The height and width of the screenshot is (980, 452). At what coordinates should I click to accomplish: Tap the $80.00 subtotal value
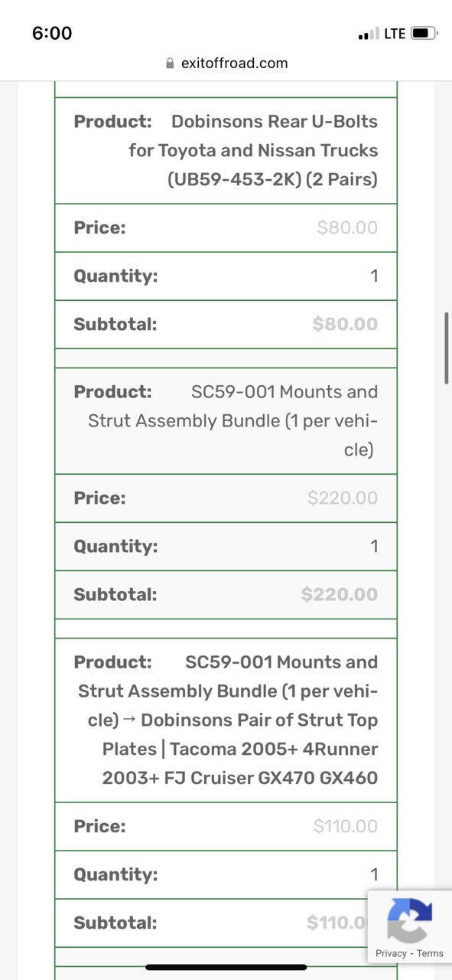click(x=345, y=324)
